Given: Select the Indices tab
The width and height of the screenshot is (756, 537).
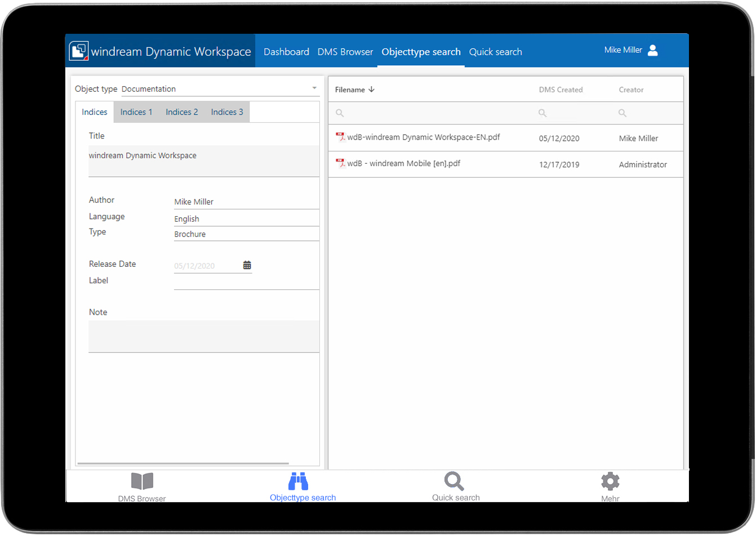Looking at the screenshot, I should tap(95, 112).
